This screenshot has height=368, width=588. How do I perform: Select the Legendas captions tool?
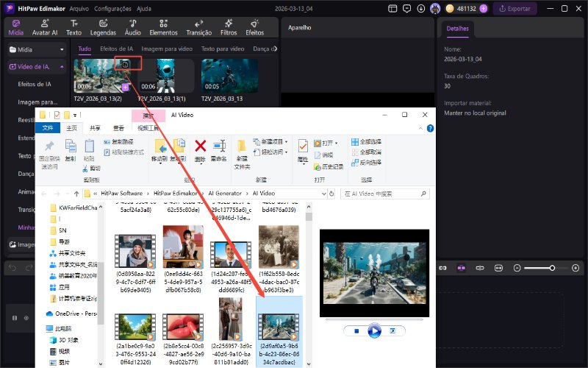[x=103, y=27]
